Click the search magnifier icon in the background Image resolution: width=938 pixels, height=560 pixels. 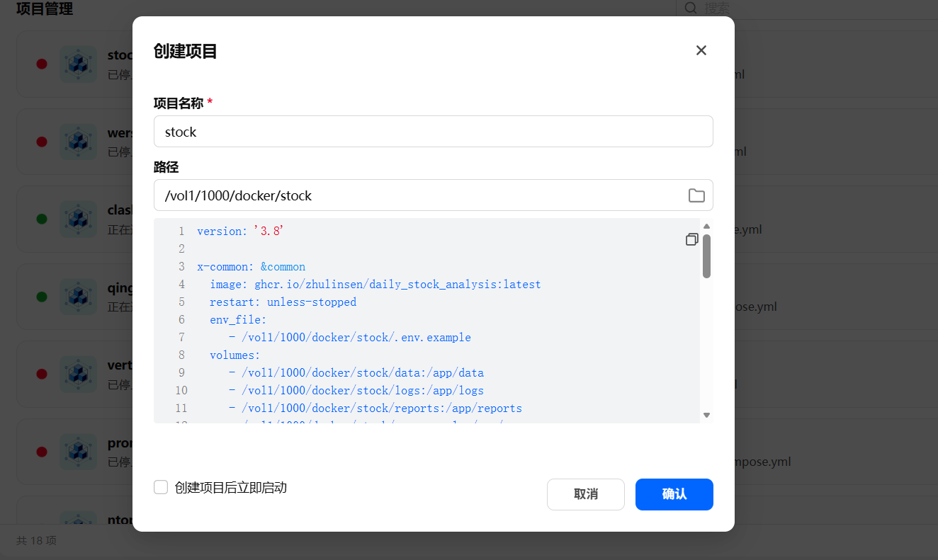pyautogui.click(x=691, y=8)
